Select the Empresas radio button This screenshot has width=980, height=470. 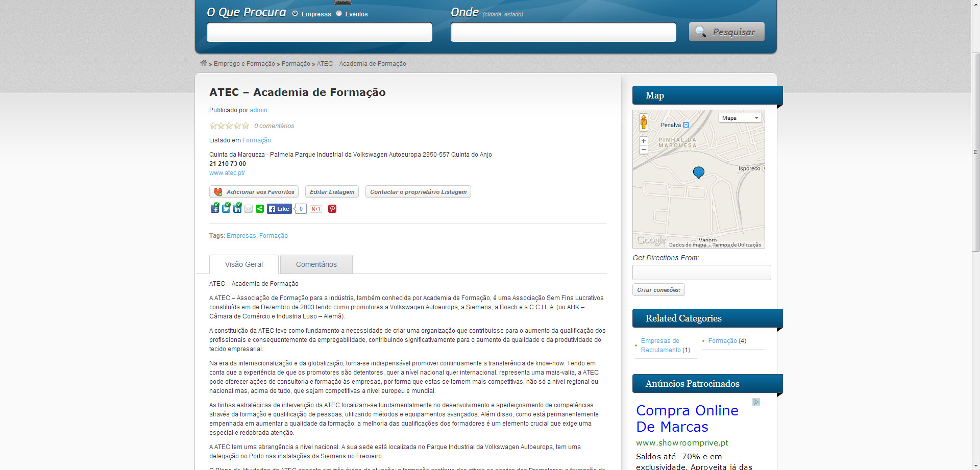coord(295,13)
